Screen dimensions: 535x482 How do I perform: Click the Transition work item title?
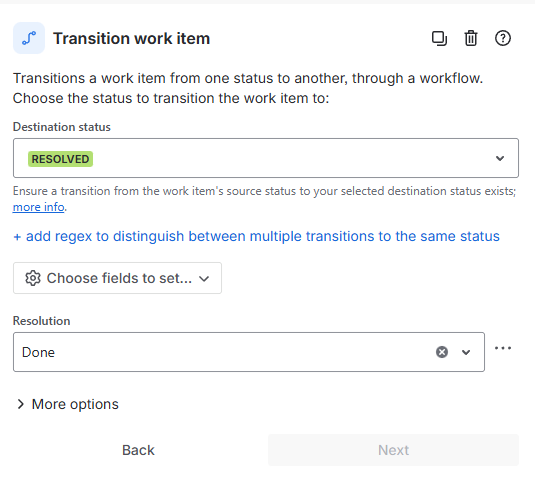point(131,38)
